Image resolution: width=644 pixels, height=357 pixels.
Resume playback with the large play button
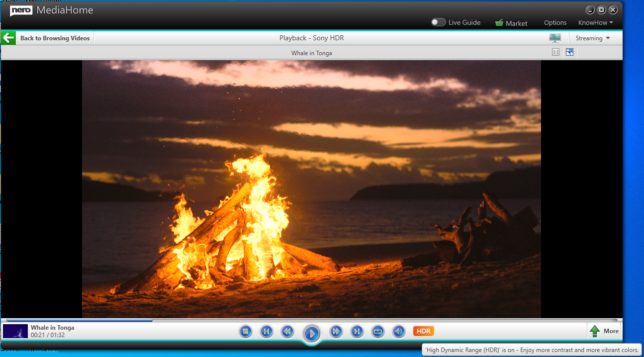click(x=311, y=333)
